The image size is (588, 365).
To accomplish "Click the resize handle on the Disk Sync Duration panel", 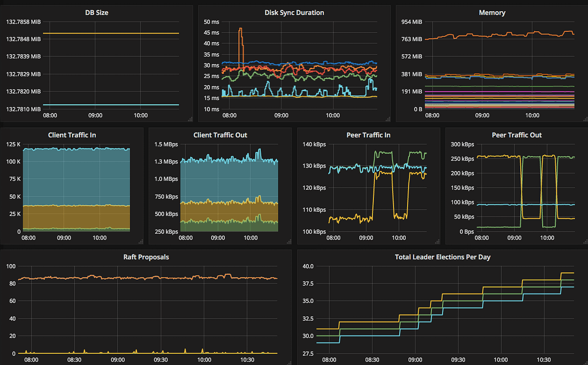I will pos(388,119).
